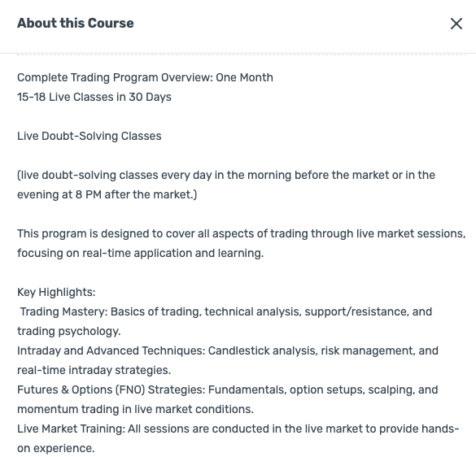Click the momentum trading in live market line
The image size is (476, 457).
click(x=135, y=409)
